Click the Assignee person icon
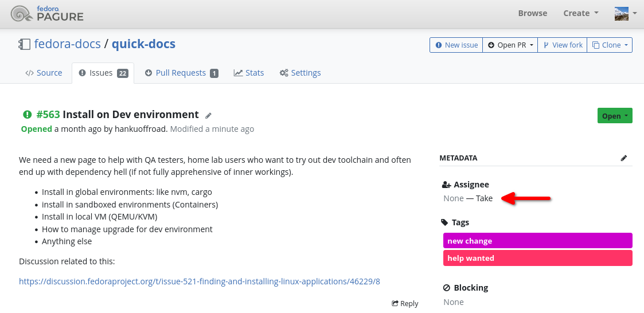644x313 pixels. pyautogui.click(x=447, y=185)
